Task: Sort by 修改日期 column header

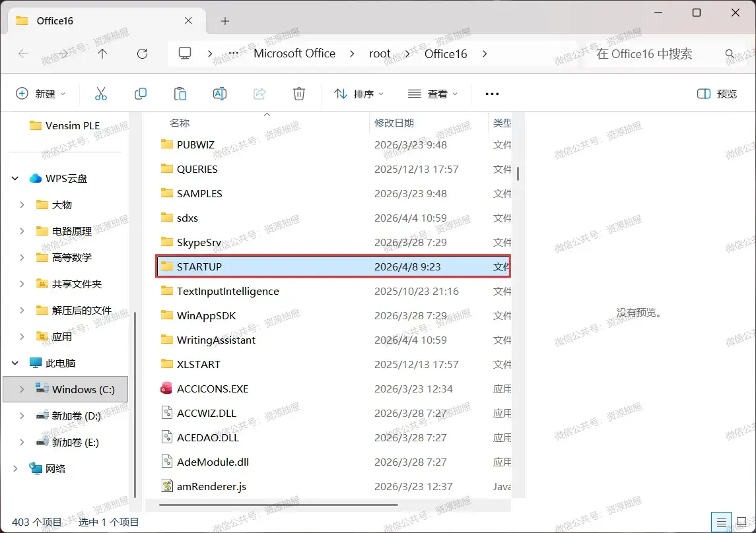Action: [394, 123]
